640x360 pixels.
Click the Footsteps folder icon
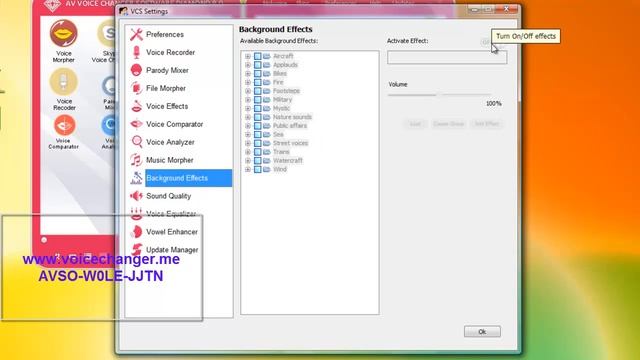pos(267,91)
